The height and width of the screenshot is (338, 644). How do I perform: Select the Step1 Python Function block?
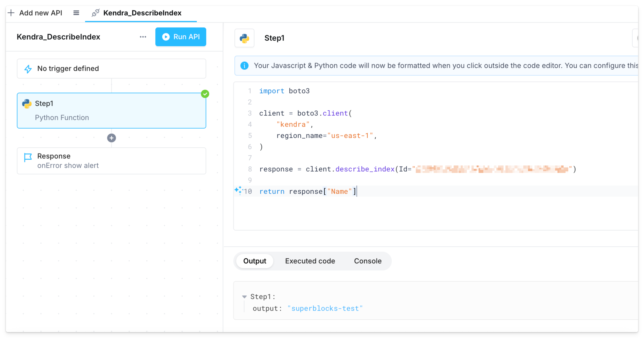pos(111,110)
